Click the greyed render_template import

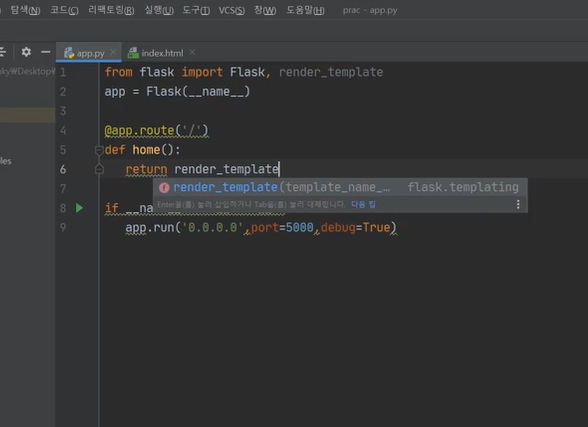(331, 72)
